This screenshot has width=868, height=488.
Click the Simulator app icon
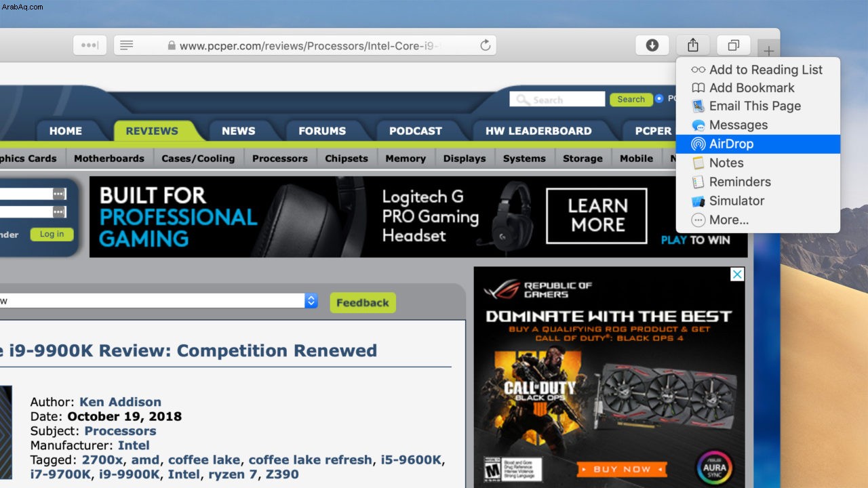[x=698, y=201]
